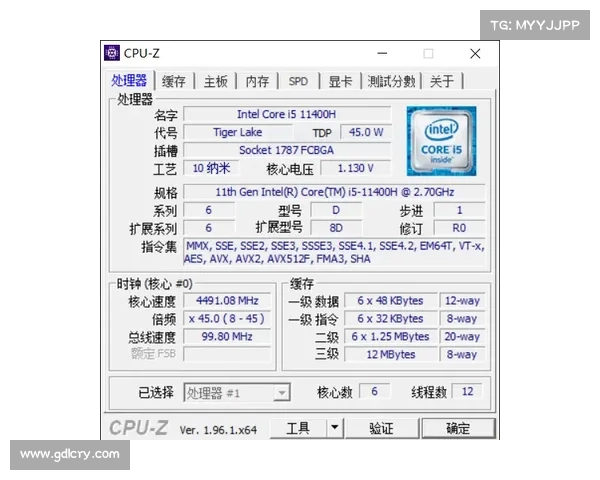Click the 12-way associativity value
600x480 pixels.
462,300
